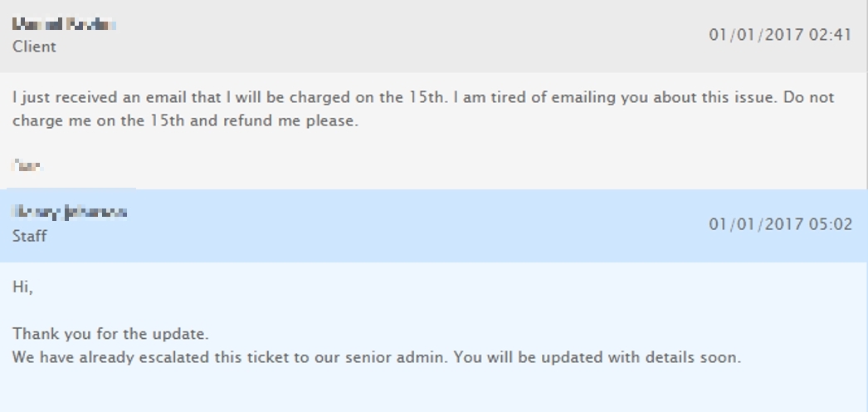The image size is (868, 412).
Task: Click the 01/01/2017 02:41 timestamp
Action: pos(780,35)
